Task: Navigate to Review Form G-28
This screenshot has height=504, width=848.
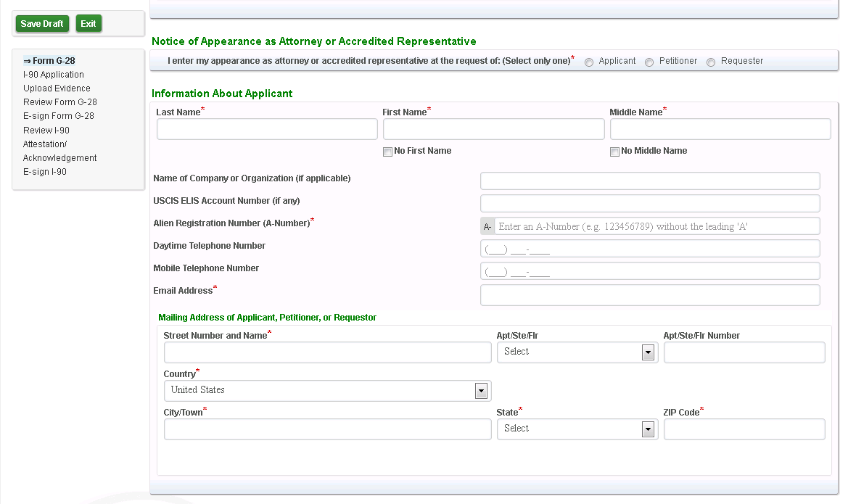Action: [x=60, y=102]
